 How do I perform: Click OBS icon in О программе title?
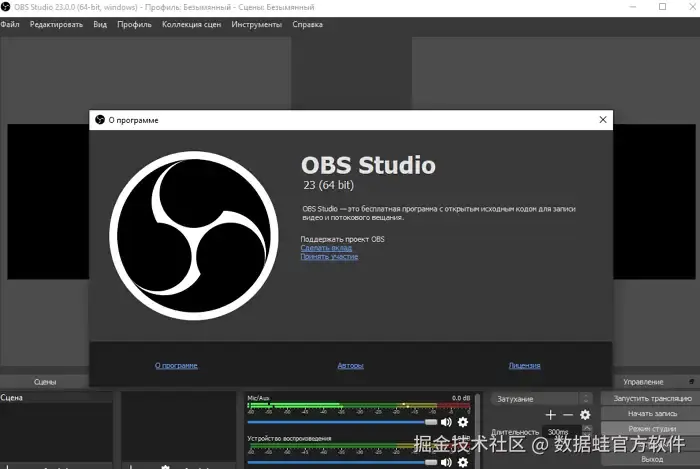(x=100, y=120)
